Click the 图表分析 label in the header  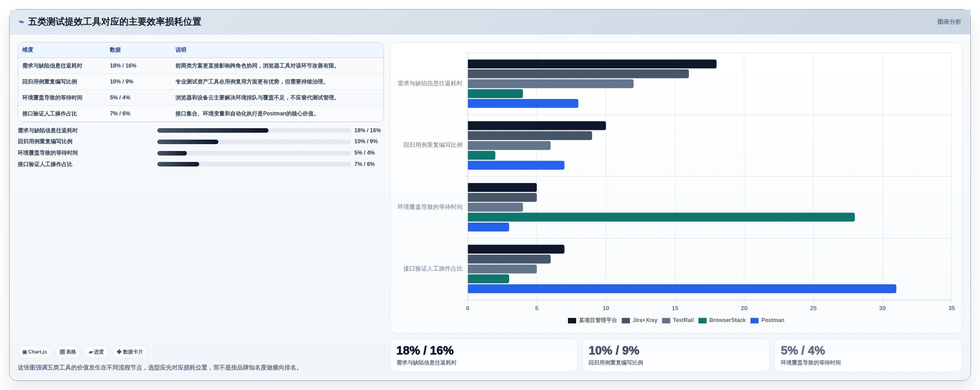click(949, 22)
